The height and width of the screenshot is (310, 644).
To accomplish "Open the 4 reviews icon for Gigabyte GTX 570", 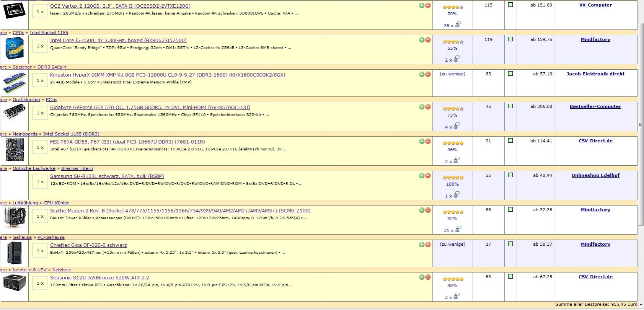I will [x=457, y=126].
